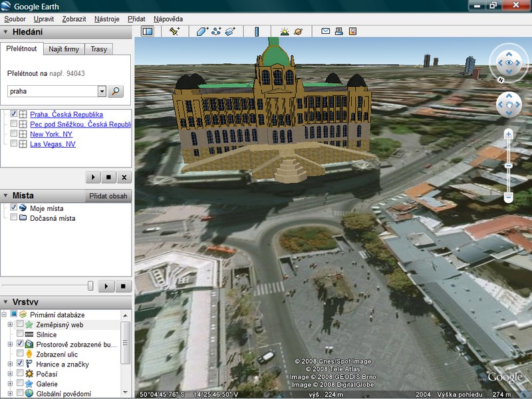
Task: Open the Přidat menu
Action: point(136,19)
